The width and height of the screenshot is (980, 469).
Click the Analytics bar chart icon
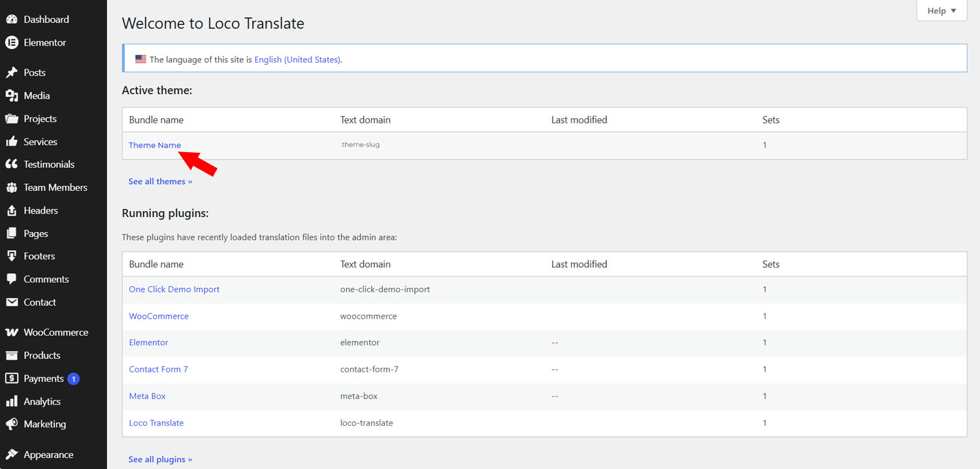[x=12, y=402]
